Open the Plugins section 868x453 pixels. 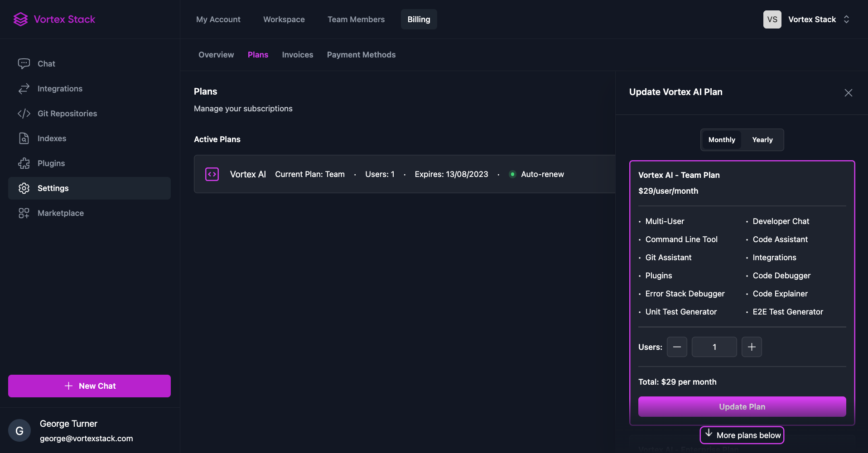(x=89, y=163)
